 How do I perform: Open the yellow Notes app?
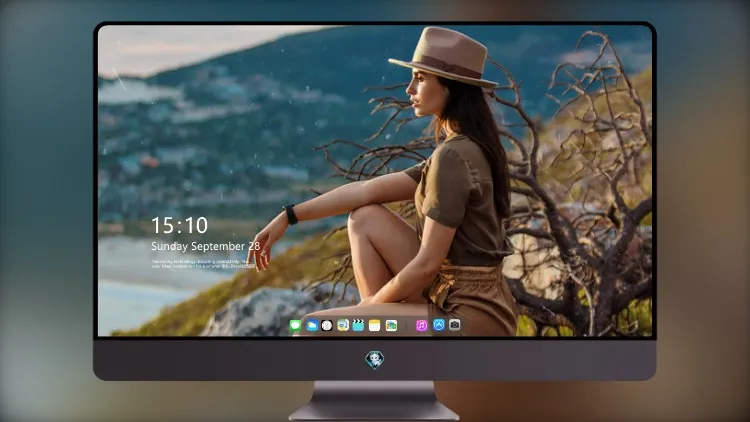pyautogui.click(x=375, y=326)
